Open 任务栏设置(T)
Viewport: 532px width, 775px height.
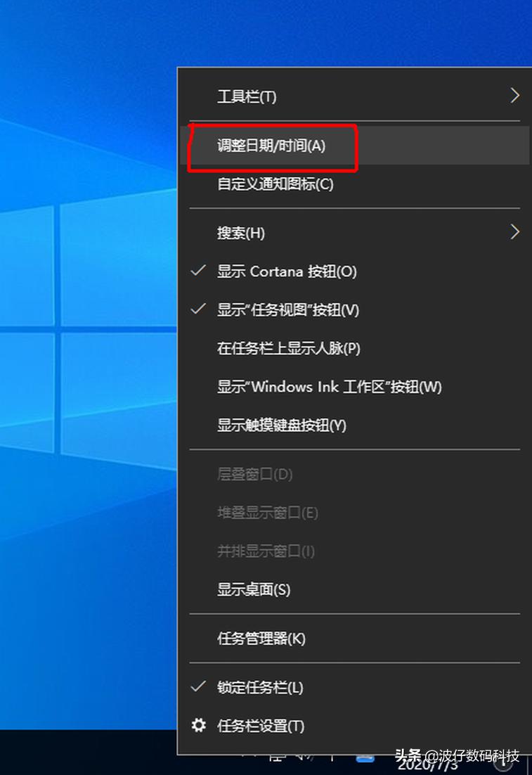click(x=354, y=726)
